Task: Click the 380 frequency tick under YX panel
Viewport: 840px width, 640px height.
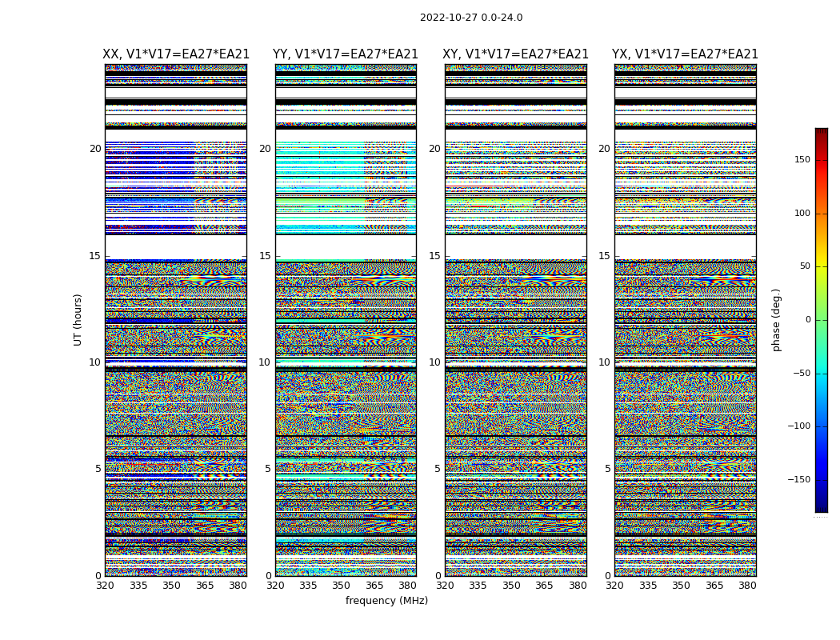Action: point(747,586)
